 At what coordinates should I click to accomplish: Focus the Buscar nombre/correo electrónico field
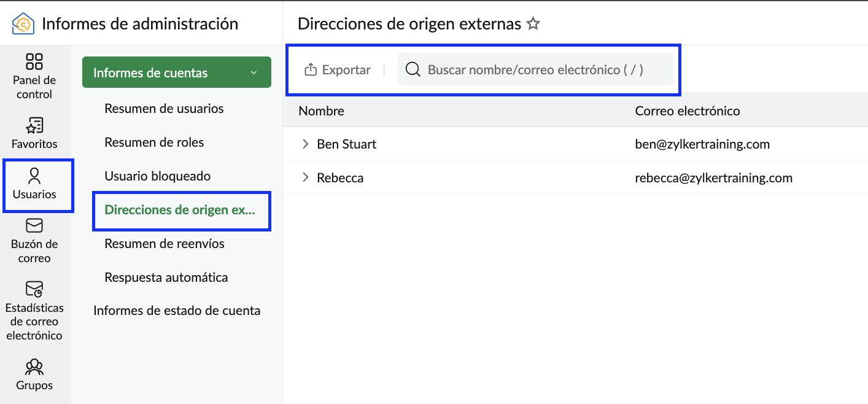point(536,69)
